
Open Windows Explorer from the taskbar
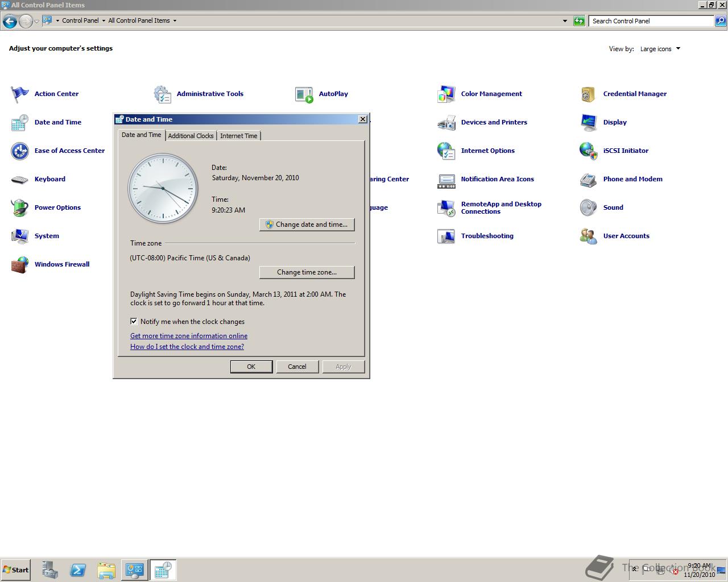pyautogui.click(x=106, y=570)
